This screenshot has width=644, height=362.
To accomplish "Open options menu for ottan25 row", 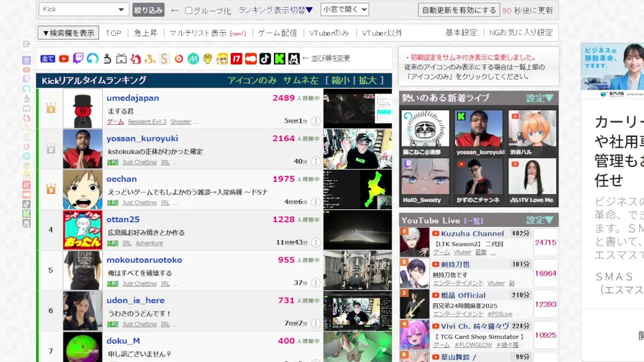I will tap(315, 242).
